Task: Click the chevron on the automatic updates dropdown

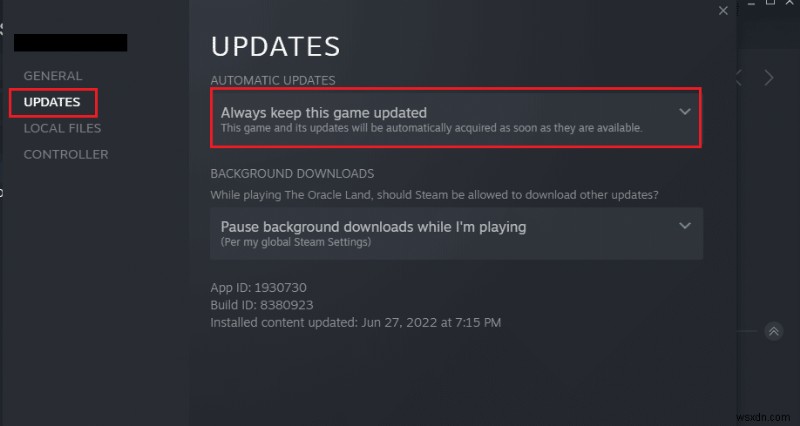Action: point(685,112)
